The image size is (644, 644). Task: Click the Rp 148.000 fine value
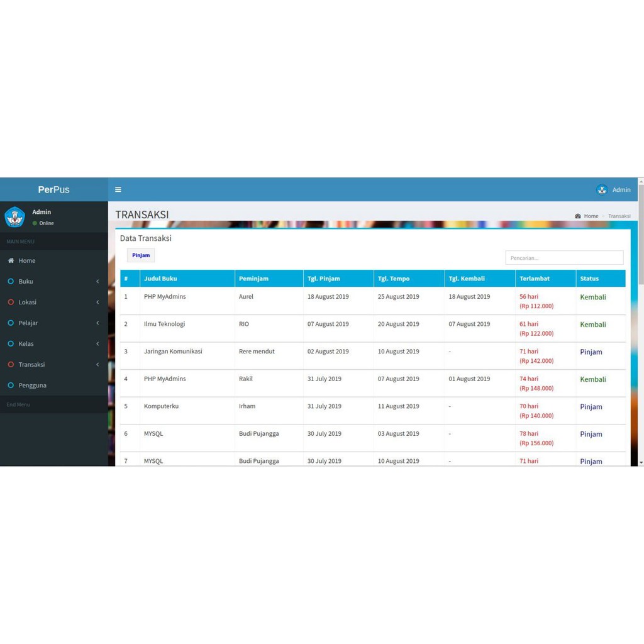[536, 388]
